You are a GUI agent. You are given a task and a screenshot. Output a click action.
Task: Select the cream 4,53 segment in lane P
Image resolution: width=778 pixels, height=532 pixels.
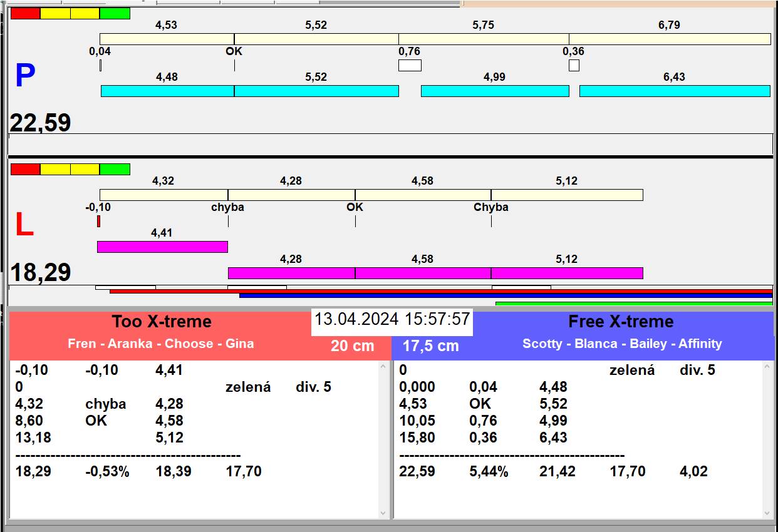167,39
